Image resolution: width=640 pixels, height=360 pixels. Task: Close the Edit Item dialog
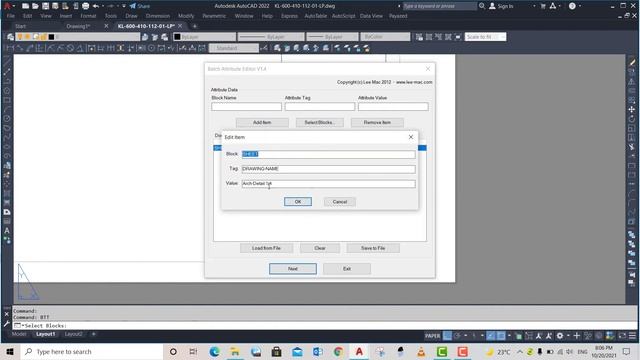coord(411,137)
